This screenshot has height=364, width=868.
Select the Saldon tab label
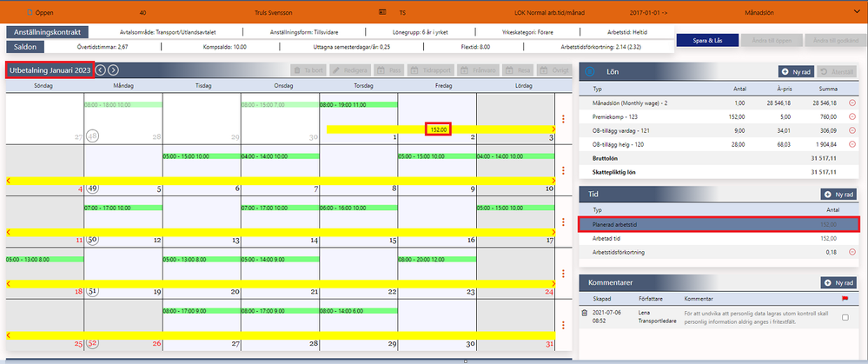pos(25,47)
